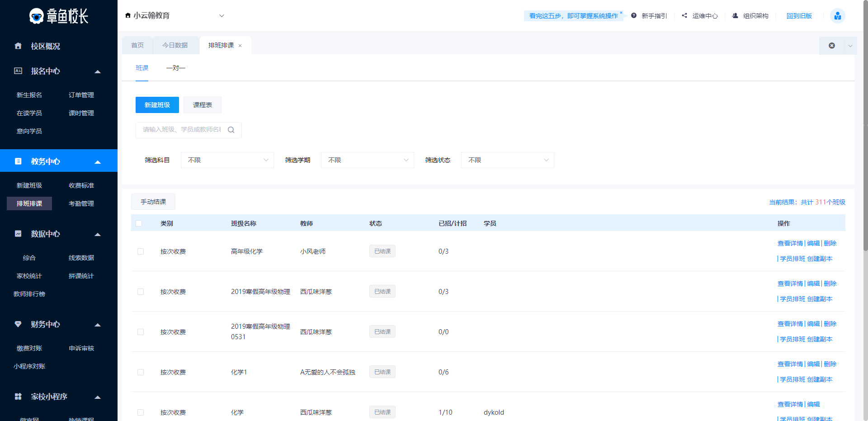Open 在读学员 in the sidebar
868x421 pixels.
[29, 113]
